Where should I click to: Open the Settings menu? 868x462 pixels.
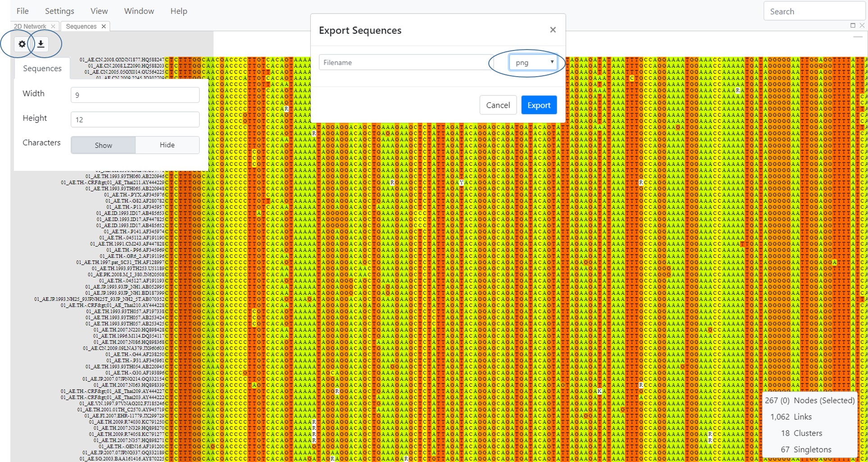click(59, 11)
